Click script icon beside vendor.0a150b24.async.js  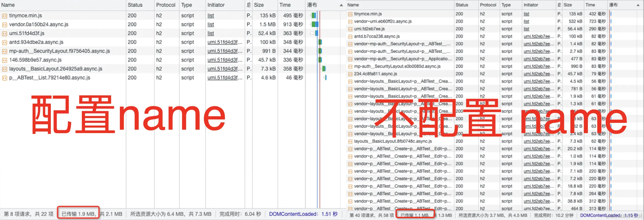click(x=5, y=24)
